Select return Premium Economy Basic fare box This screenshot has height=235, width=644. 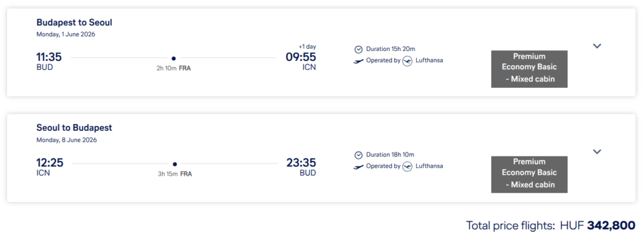click(529, 174)
